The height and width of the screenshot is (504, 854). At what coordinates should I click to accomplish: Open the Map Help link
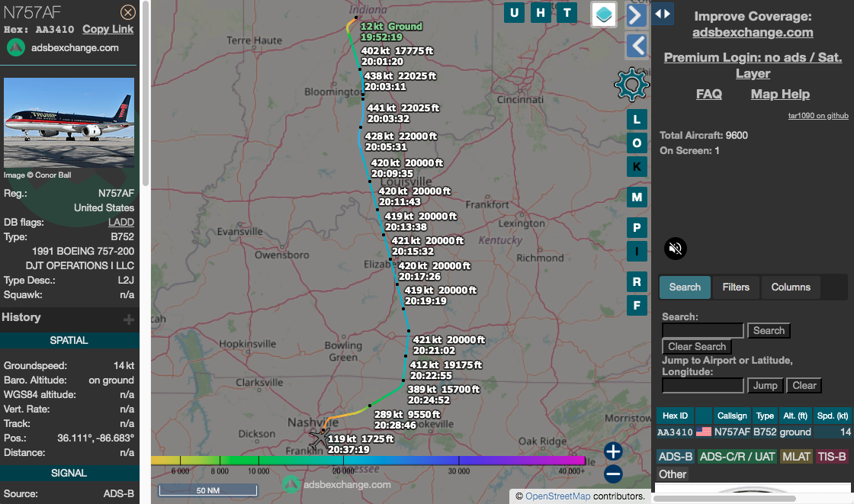pos(780,95)
